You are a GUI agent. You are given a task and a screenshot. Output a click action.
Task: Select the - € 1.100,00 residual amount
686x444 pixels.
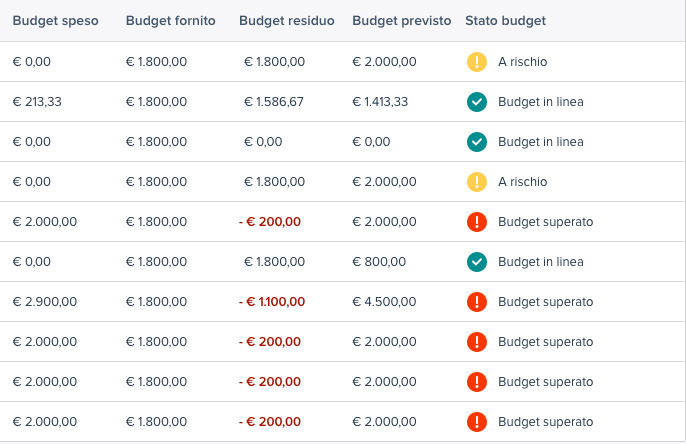click(x=272, y=302)
